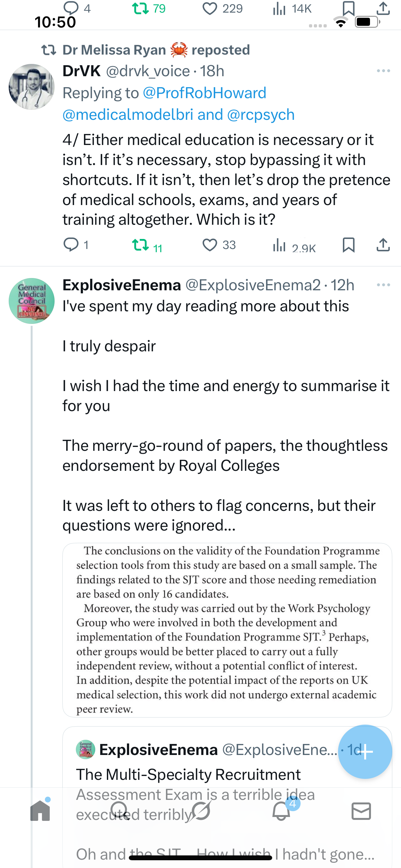
Task: Reply to DrVK's tweet via comment icon
Action: click(71, 245)
